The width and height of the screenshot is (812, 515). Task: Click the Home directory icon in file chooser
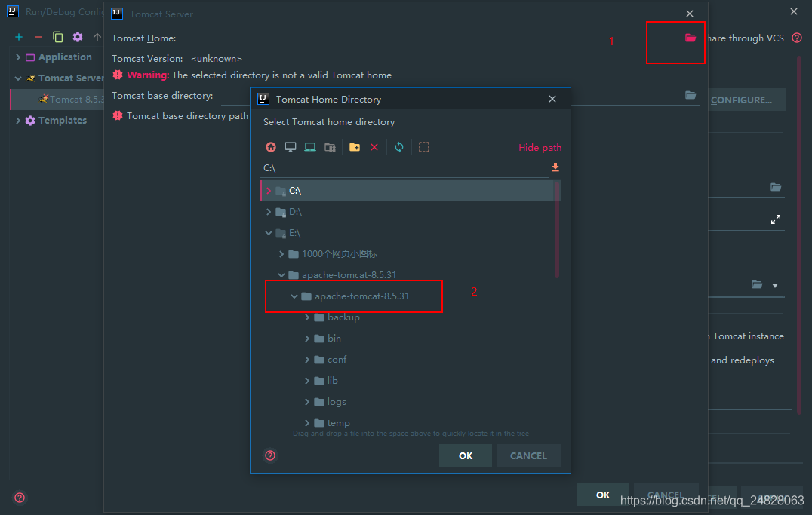click(271, 147)
